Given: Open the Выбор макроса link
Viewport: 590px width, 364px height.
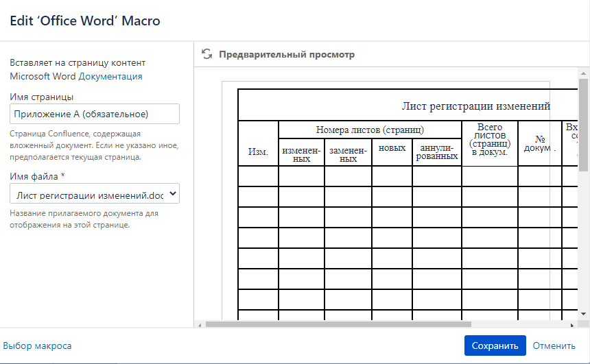Looking at the screenshot, I should point(37,345).
